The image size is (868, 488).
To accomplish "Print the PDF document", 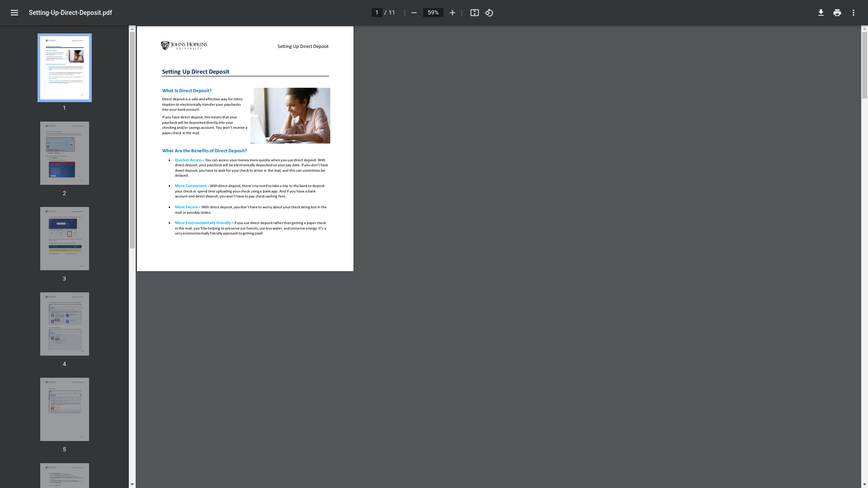I will 837,13.
